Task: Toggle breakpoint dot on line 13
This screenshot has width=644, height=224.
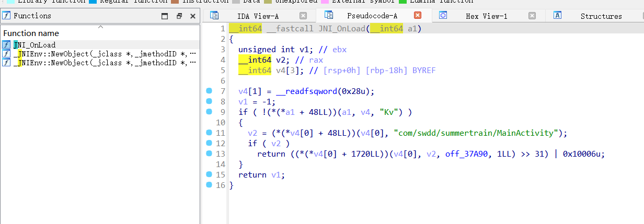Action: [x=209, y=154]
